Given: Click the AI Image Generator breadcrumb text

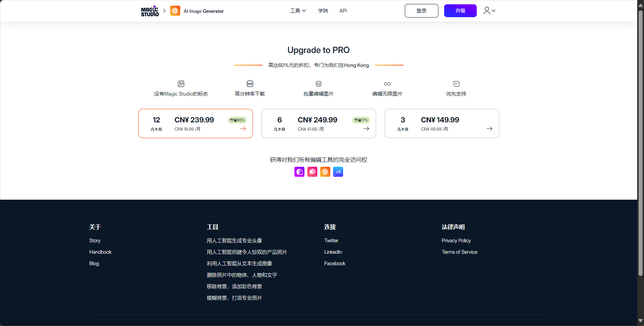Looking at the screenshot, I should (203, 11).
